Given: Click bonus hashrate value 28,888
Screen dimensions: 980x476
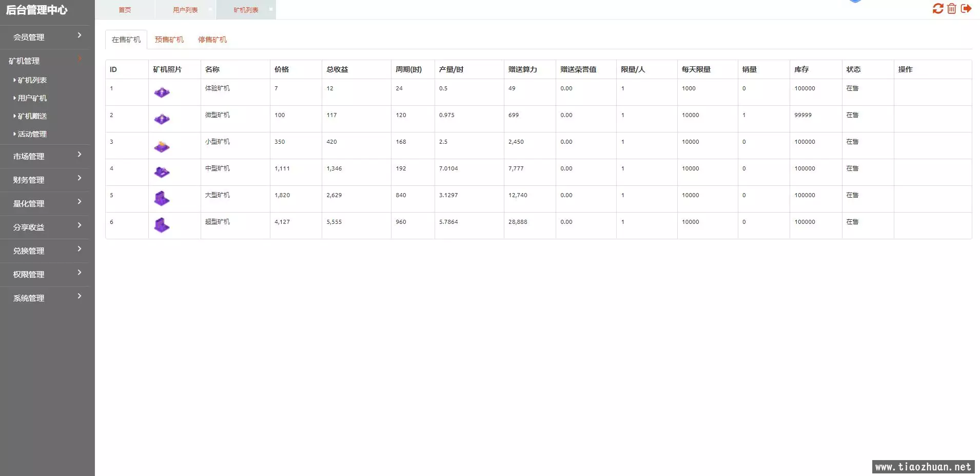Looking at the screenshot, I should point(518,222).
